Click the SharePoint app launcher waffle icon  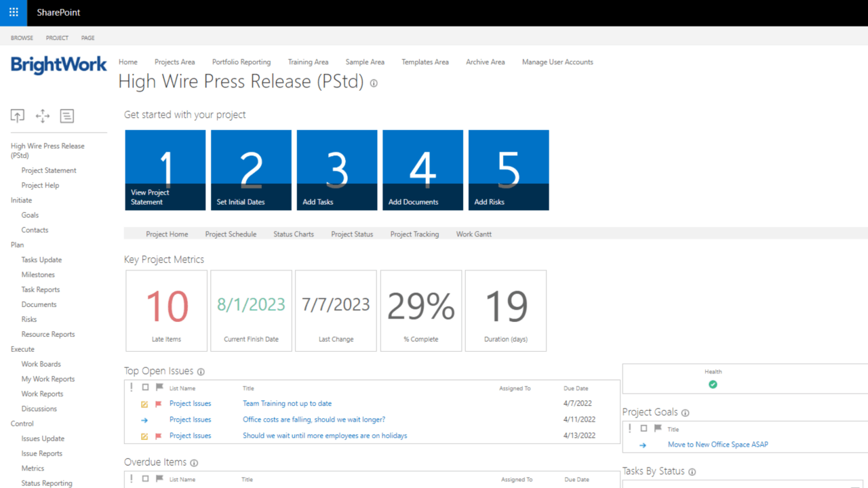pos(13,12)
